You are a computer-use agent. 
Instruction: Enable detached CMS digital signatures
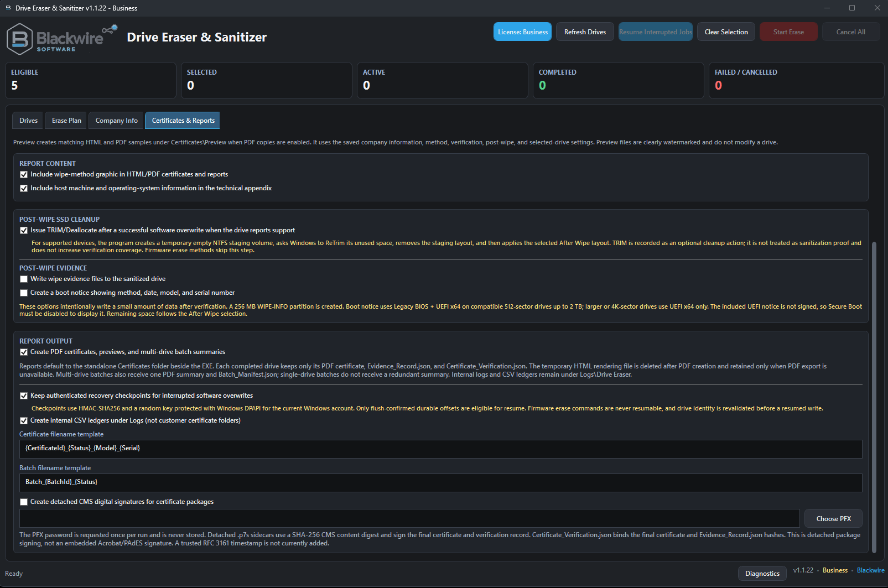tap(24, 502)
